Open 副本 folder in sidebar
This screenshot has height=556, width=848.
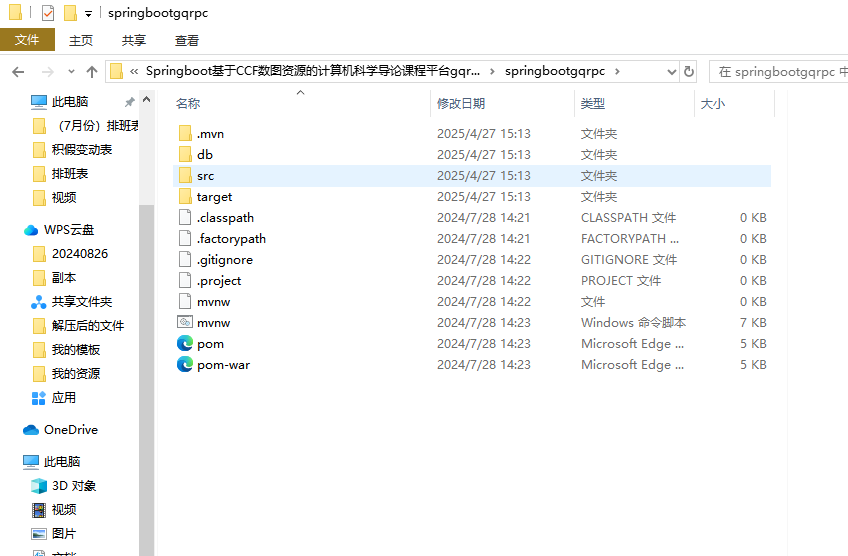point(54,277)
